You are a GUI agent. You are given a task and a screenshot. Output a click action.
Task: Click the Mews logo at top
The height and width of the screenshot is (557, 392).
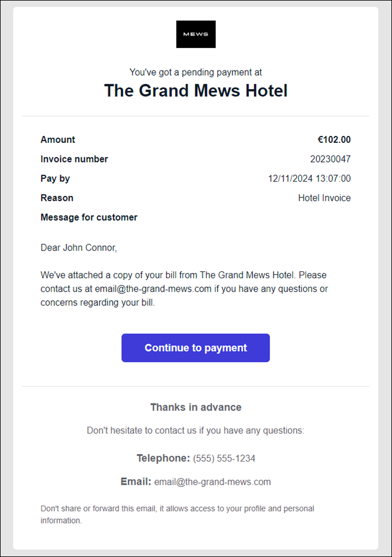(195, 34)
